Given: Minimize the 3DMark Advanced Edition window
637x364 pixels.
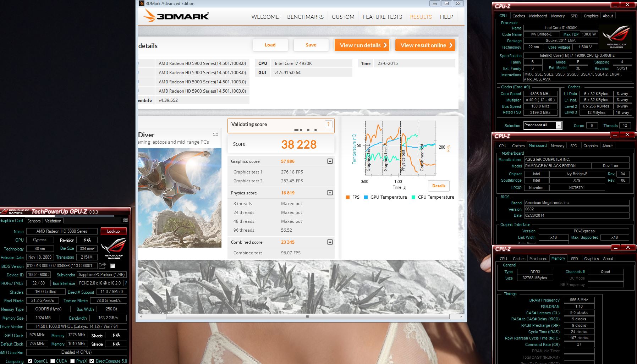Looking at the screenshot, I should pyautogui.click(x=435, y=3).
